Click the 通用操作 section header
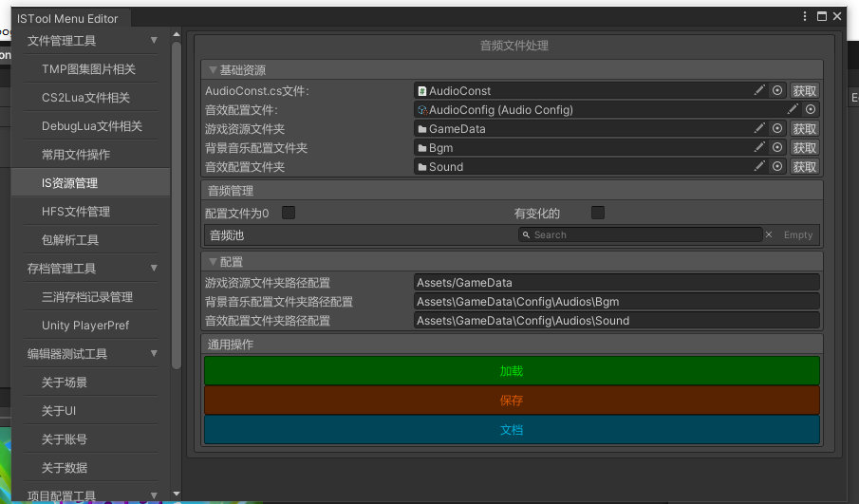The width and height of the screenshot is (859, 504). pyautogui.click(x=512, y=344)
